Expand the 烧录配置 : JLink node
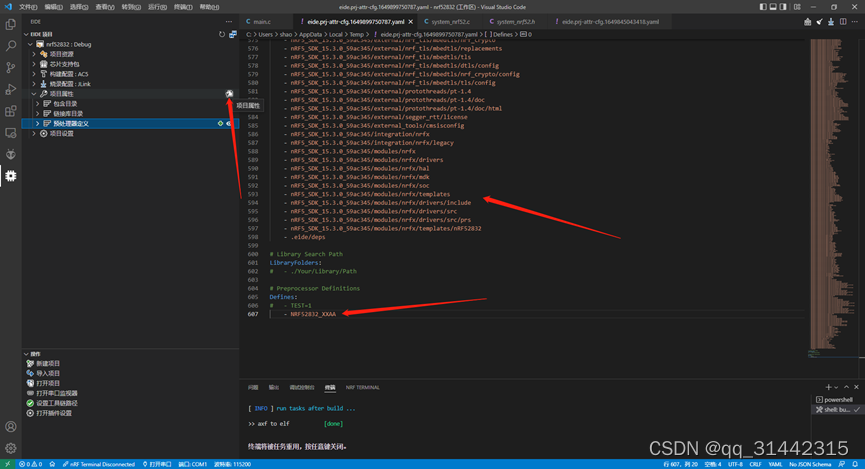 [x=34, y=84]
